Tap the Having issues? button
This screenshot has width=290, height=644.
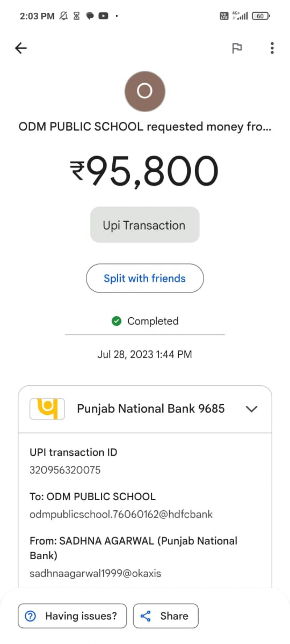tap(72, 616)
